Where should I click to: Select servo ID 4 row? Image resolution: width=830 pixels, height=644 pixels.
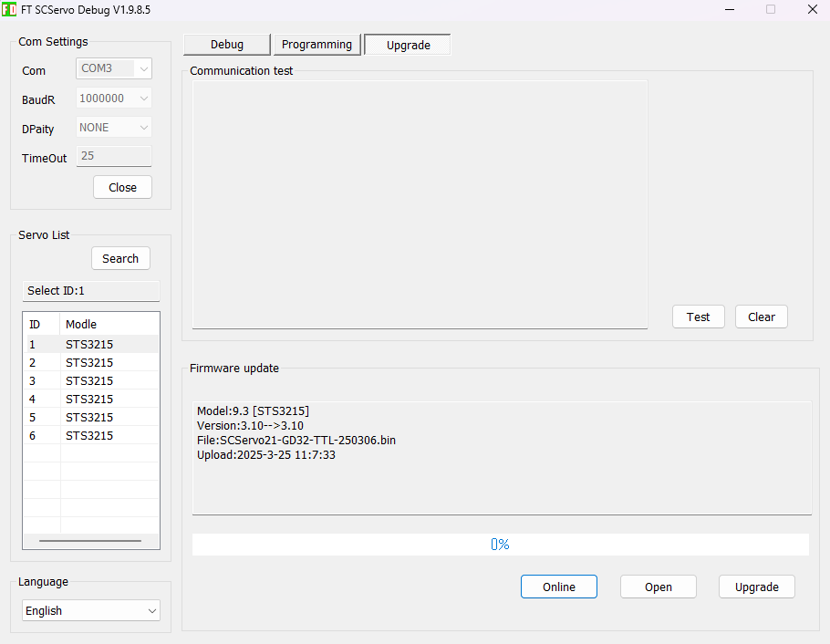pyautogui.click(x=92, y=399)
